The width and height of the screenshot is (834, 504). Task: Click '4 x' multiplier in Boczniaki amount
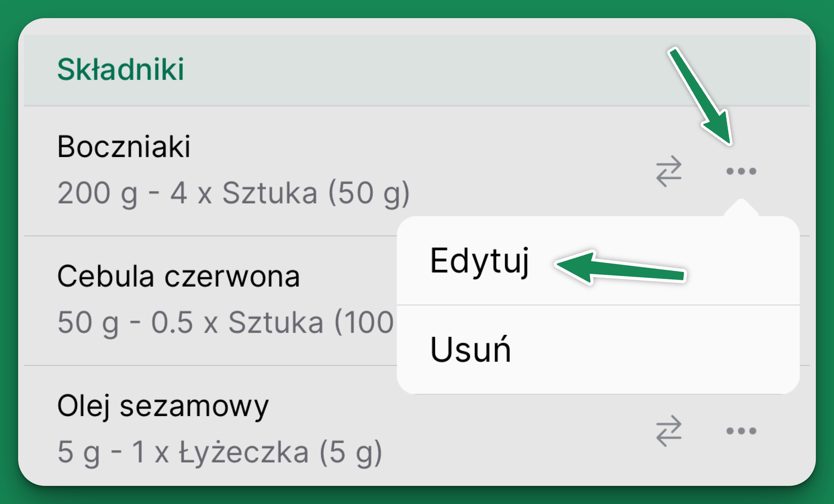click(x=190, y=193)
